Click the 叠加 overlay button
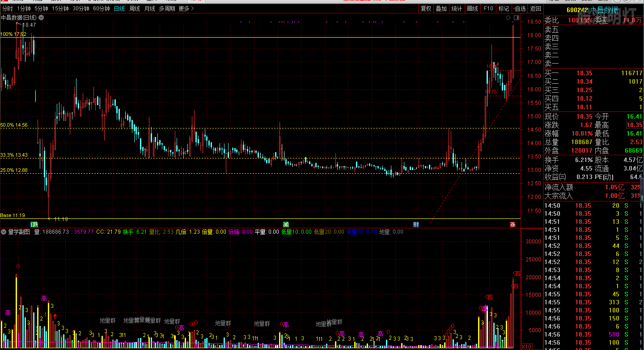 pos(441,9)
